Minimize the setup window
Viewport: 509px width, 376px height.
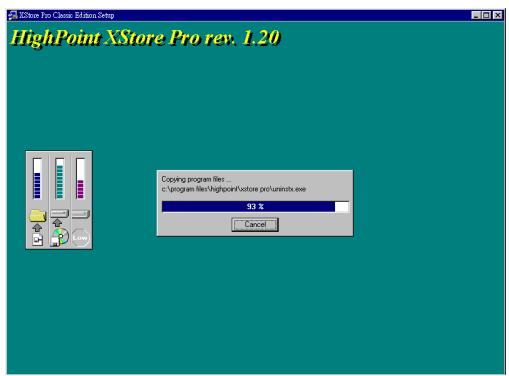pyautogui.click(x=476, y=15)
